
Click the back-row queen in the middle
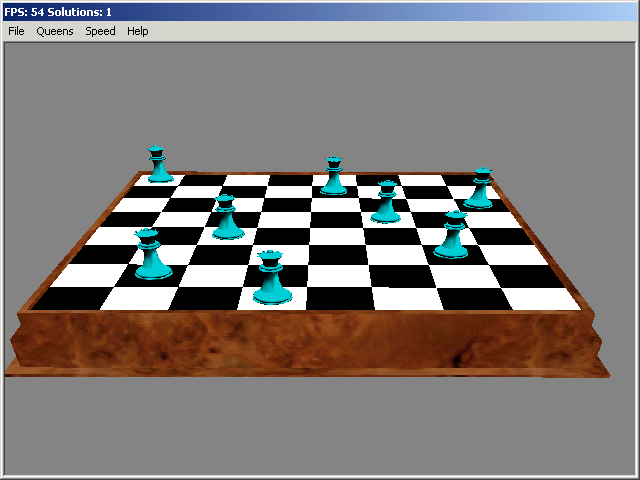tap(333, 177)
